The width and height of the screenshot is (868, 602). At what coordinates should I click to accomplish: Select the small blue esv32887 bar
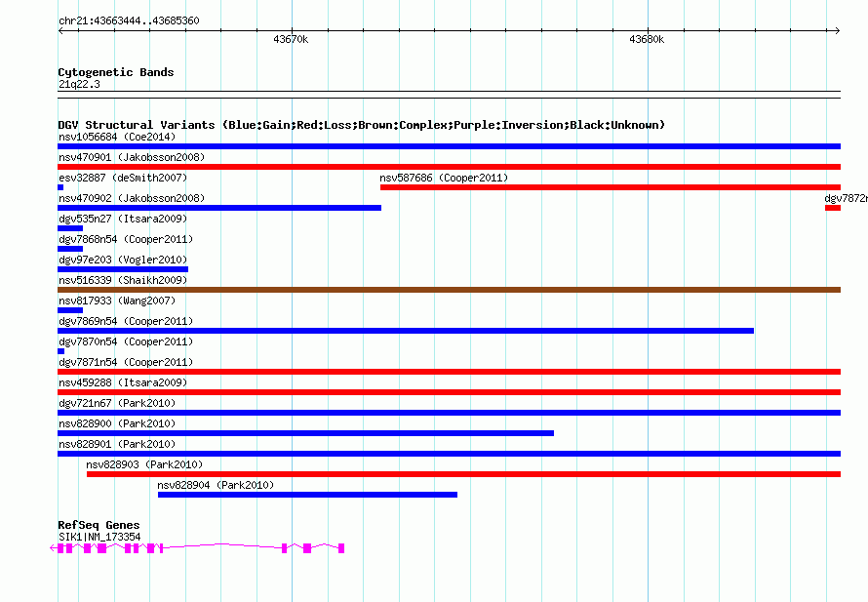click(60, 187)
